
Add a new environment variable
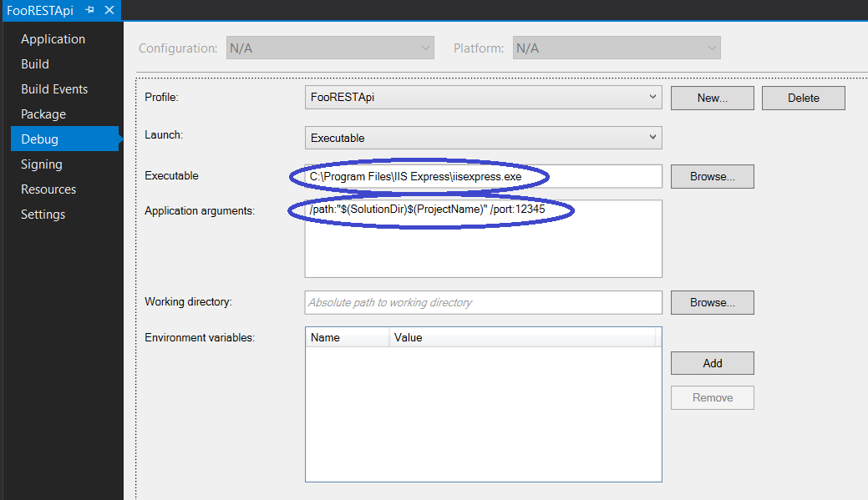click(x=712, y=363)
